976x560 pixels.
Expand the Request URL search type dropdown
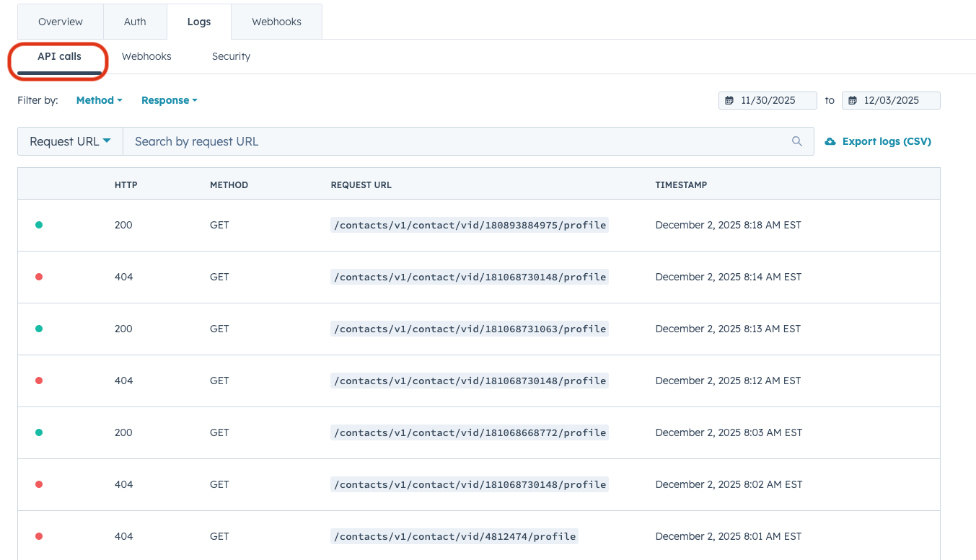(70, 141)
